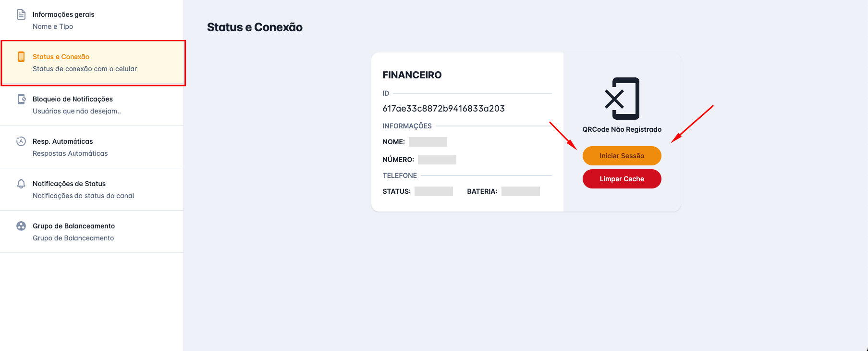Image resolution: width=868 pixels, height=351 pixels.
Task: Click the bell icon next to Notificações de Status
Action: 21,183
